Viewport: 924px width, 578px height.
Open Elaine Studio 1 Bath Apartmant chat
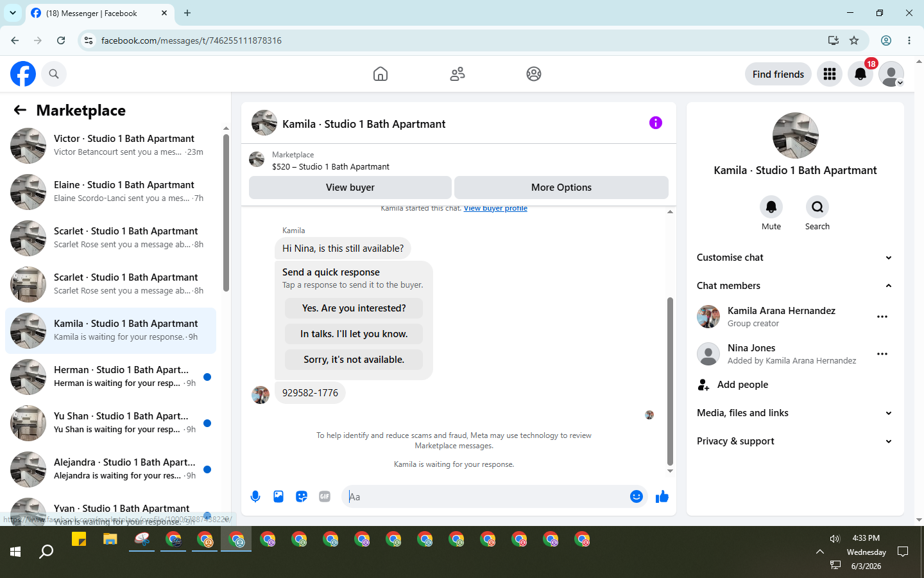pos(110,191)
